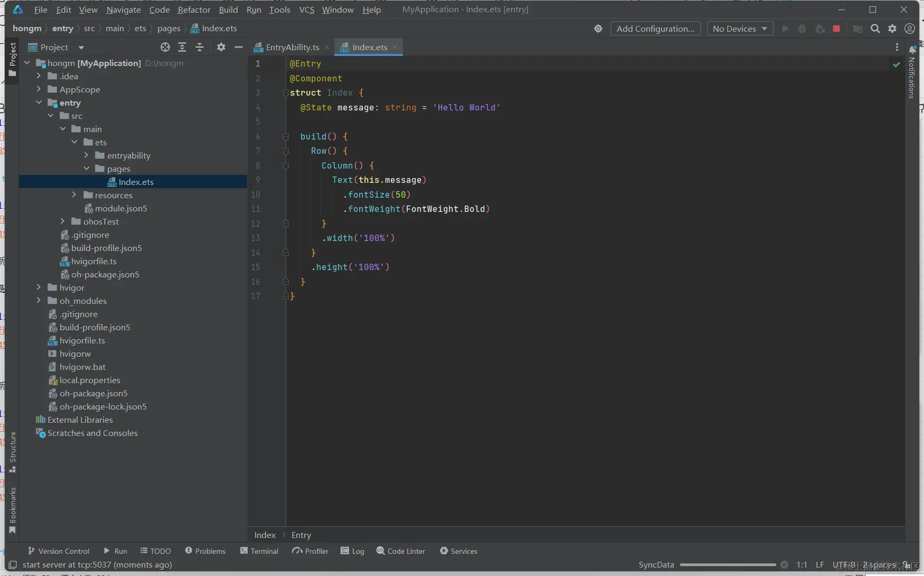The image size is (924, 576).
Task: Expand the oh_modules folder
Action: (x=39, y=301)
